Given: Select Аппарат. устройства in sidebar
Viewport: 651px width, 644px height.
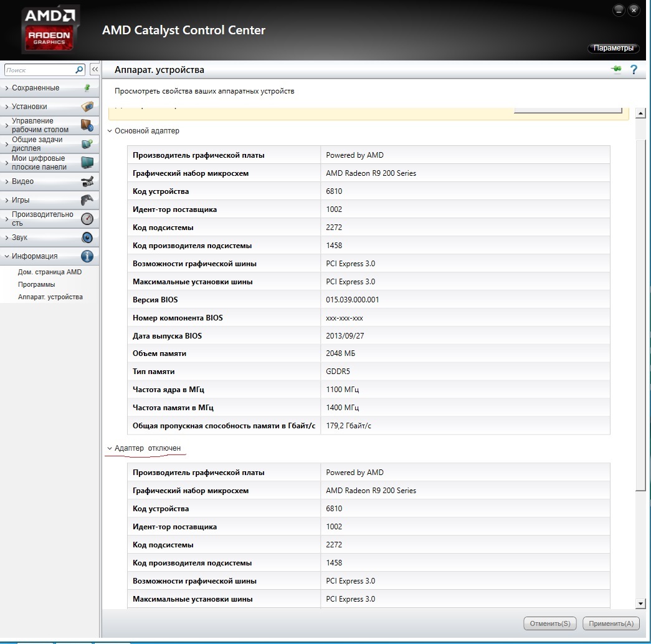Looking at the screenshot, I should [x=50, y=297].
